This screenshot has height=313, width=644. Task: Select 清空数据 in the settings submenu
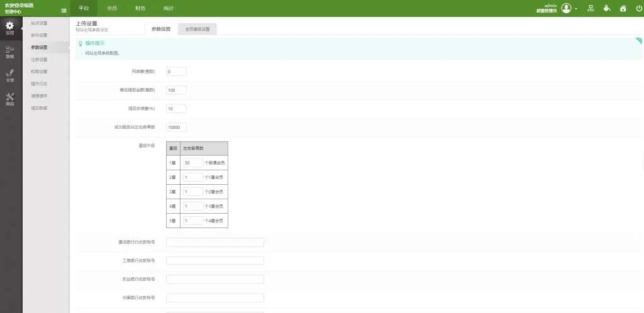39,108
